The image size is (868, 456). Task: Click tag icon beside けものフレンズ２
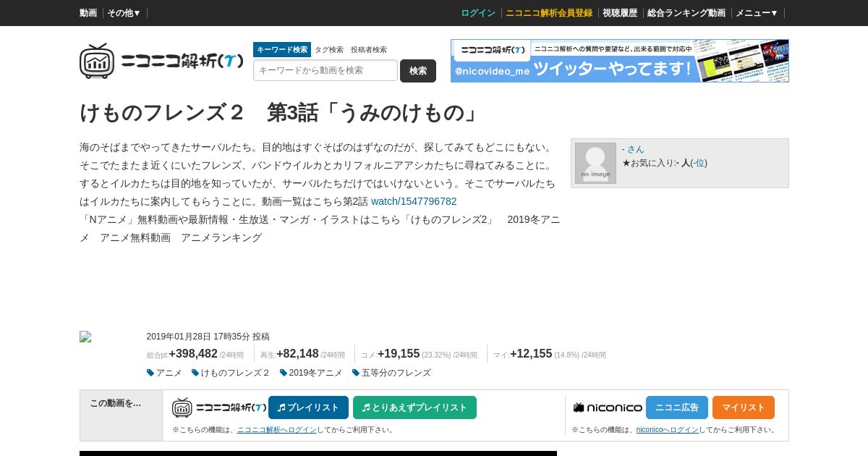pos(195,373)
